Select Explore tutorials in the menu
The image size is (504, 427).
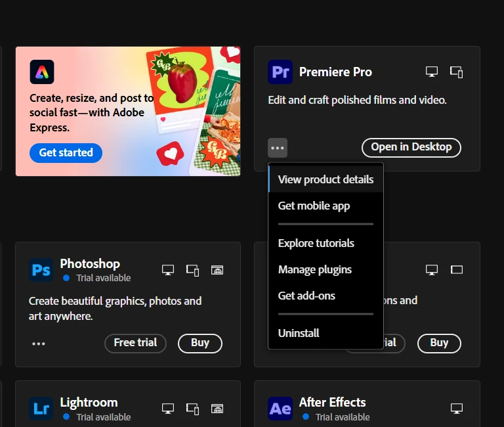tap(325, 243)
